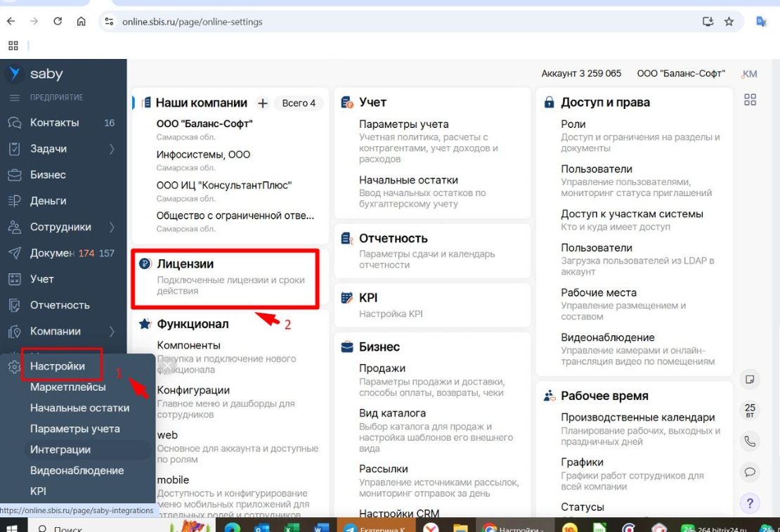Image resolution: width=780 pixels, height=532 pixels.
Task: Open Пользователи user management item
Action: point(597,169)
